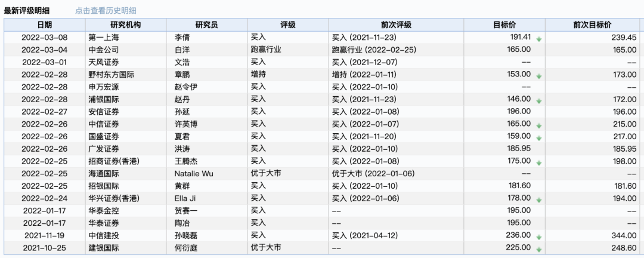The height and width of the screenshot is (258, 644).
Task: Click analyst name Ella Ji
Action: (185, 198)
